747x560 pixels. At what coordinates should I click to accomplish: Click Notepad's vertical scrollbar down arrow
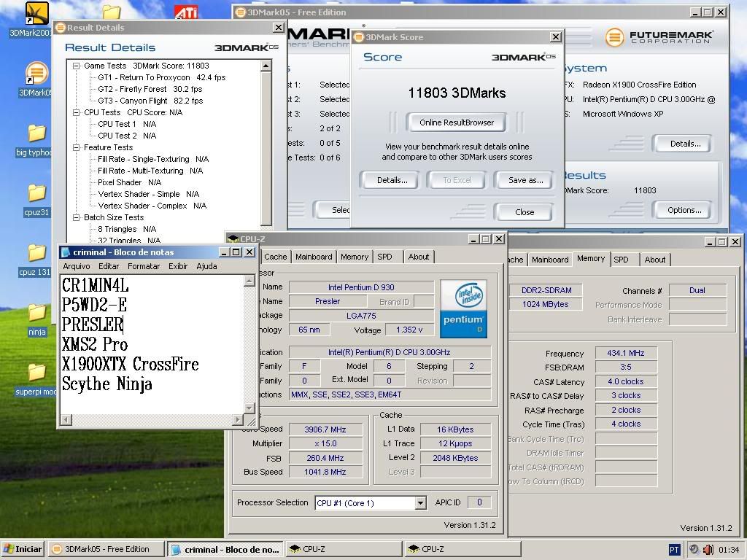249,408
